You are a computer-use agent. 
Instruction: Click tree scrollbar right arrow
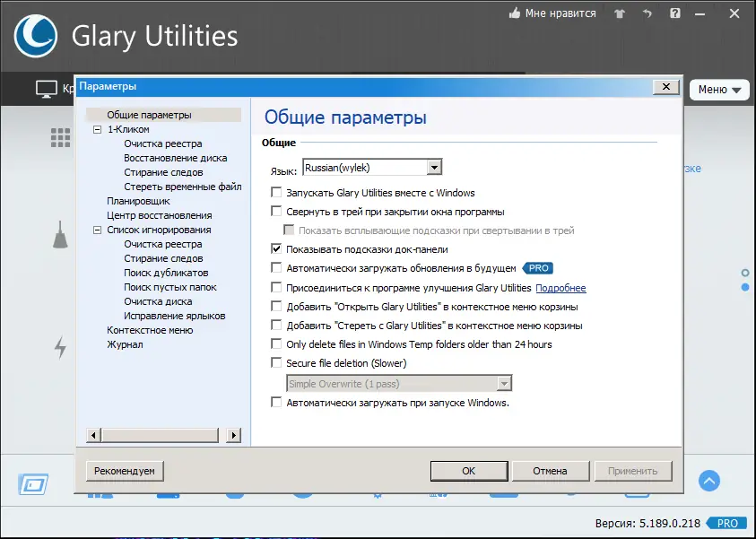(x=234, y=435)
